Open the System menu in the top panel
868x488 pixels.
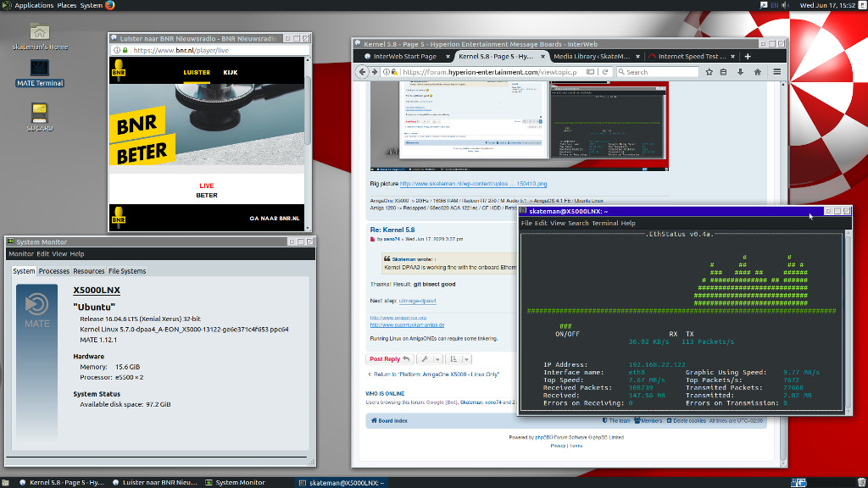[x=92, y=5]
